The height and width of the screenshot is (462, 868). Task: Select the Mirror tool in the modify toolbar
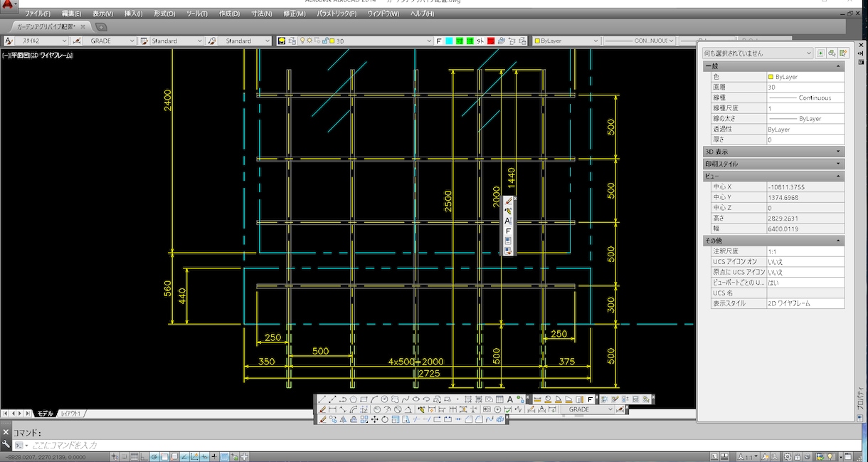tap(343, 419)
